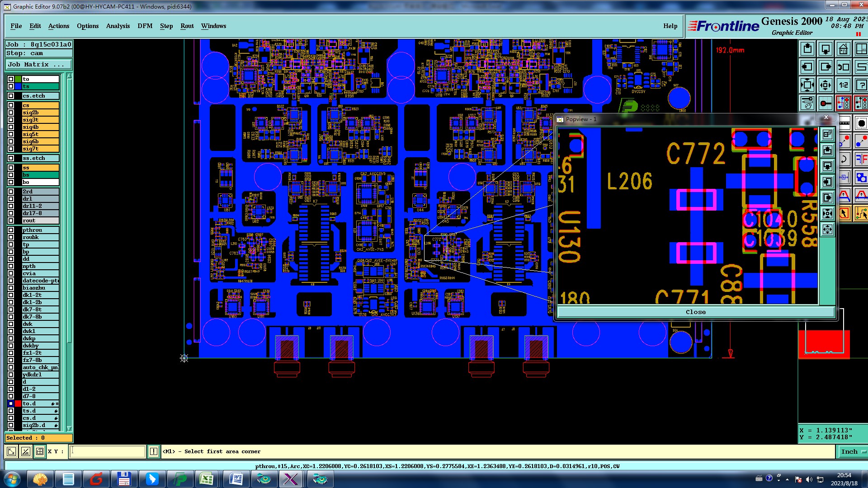Open the Analysis menu
This screenshot has width=868, height=488.
tap(118, 26)
